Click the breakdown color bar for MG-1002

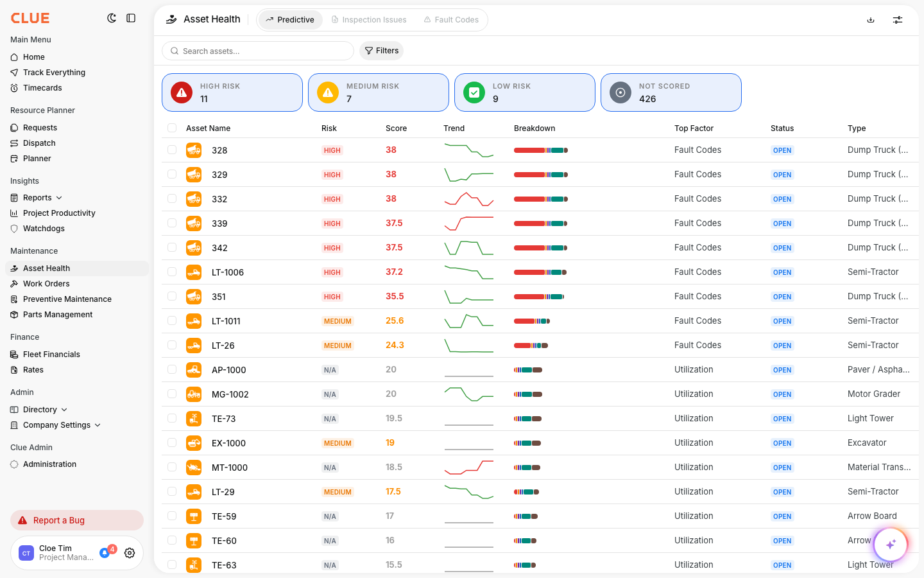[x=528, y=394]
